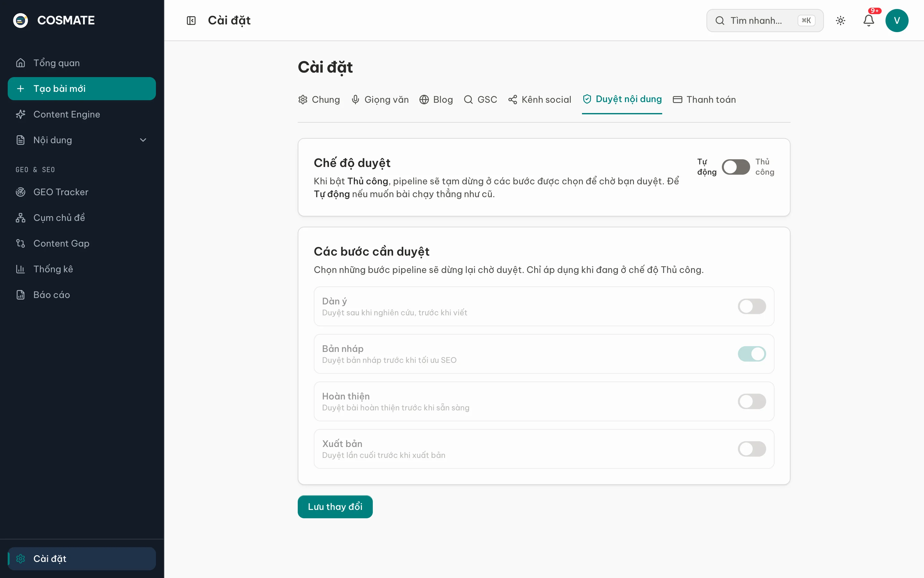Click the compare icon beside Content Gap
The width and height of the screenshot is (924, 578).
coord(21,243)
